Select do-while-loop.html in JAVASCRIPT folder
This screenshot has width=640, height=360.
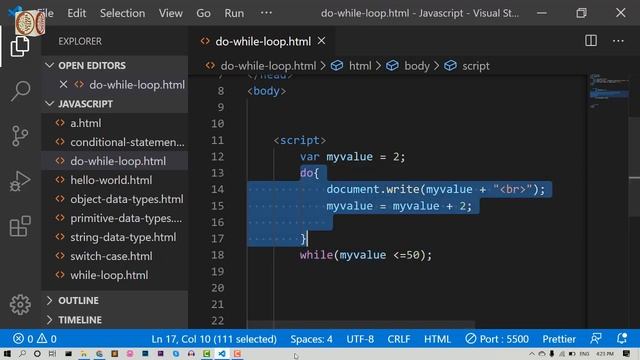114,161
